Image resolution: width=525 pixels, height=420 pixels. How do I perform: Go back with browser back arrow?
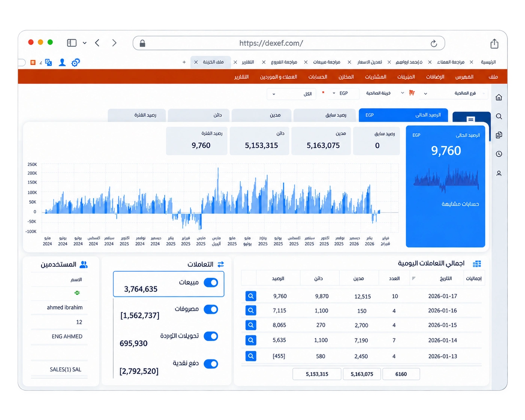(97, 43)
